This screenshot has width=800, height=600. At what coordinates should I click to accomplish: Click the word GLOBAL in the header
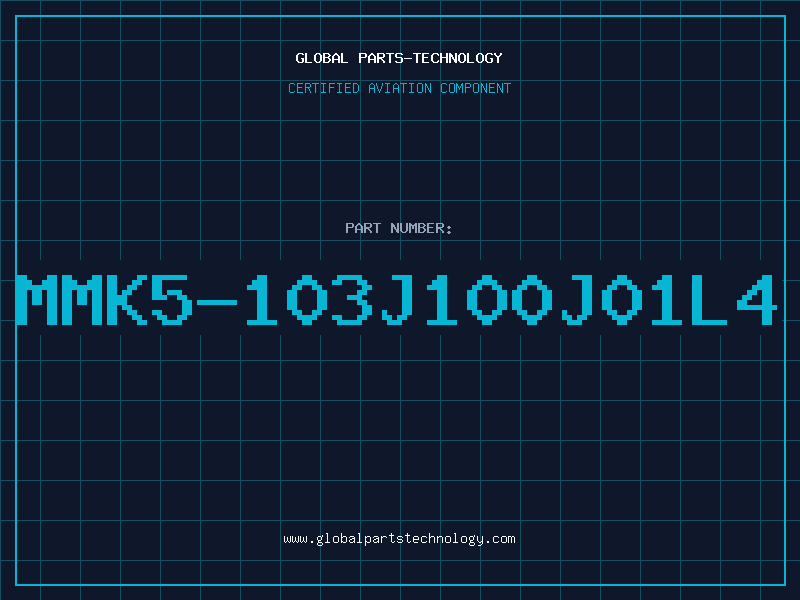point(321,58)
